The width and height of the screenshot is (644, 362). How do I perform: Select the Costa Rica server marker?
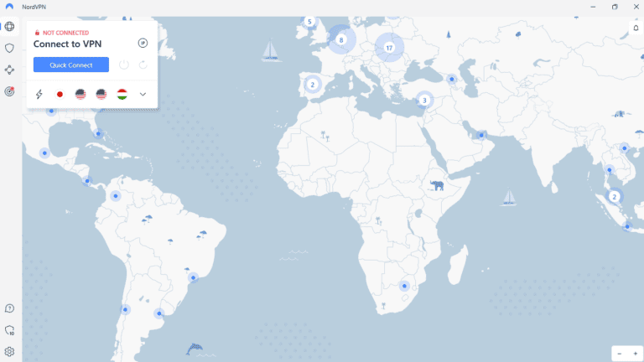click(x=87, y=181)
